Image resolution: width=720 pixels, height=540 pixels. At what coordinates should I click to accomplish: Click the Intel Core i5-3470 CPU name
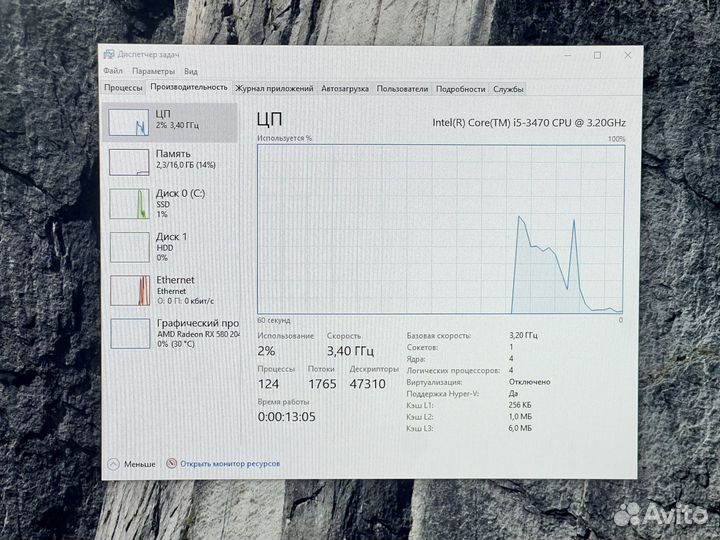[529, 123]
